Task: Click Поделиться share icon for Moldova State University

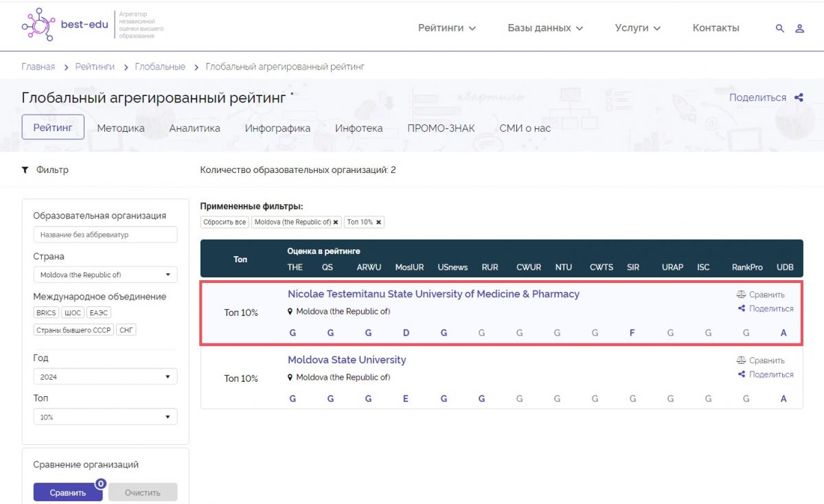Action: click(742, 374)
